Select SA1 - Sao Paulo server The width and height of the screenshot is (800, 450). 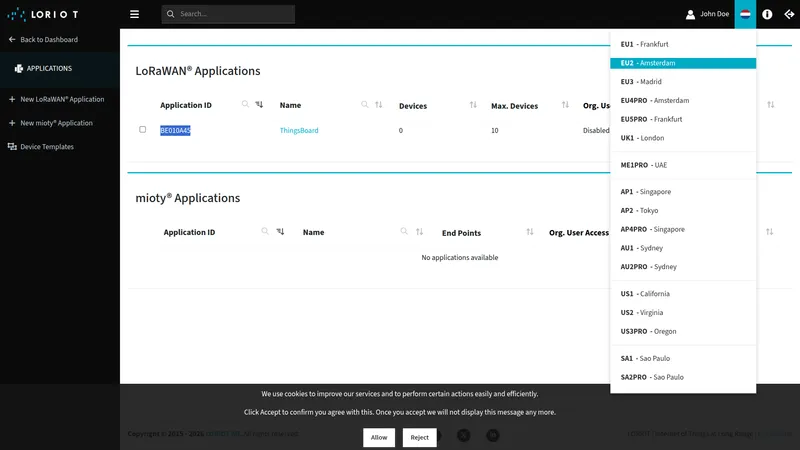pos(683,359)
